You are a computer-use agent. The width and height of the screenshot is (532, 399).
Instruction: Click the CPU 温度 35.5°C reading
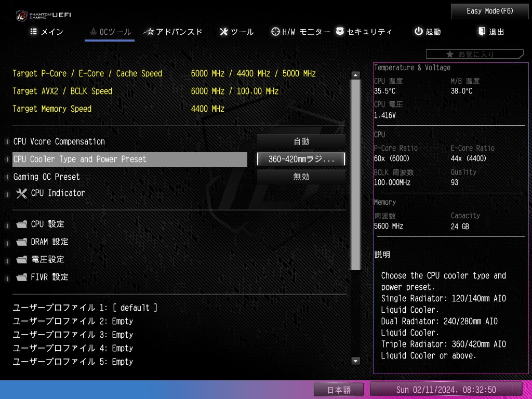click(x=384, y=91)
